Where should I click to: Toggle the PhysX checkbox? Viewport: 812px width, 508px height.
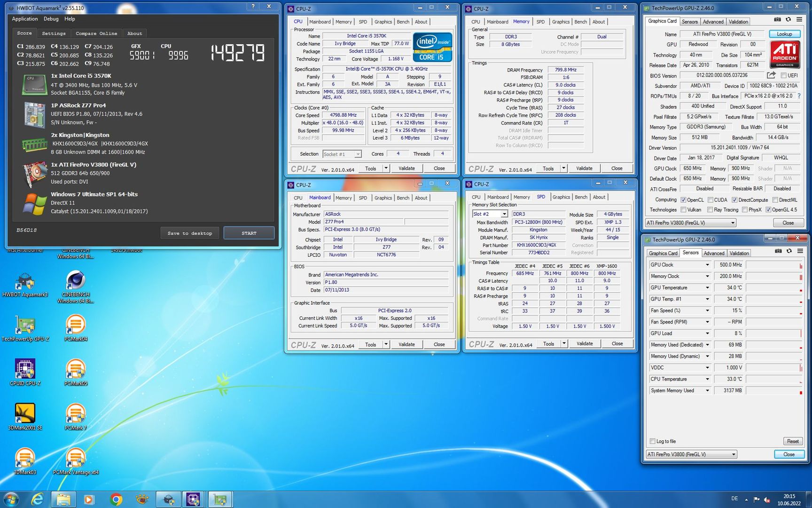pyautogui.click(x=745, y=210)
